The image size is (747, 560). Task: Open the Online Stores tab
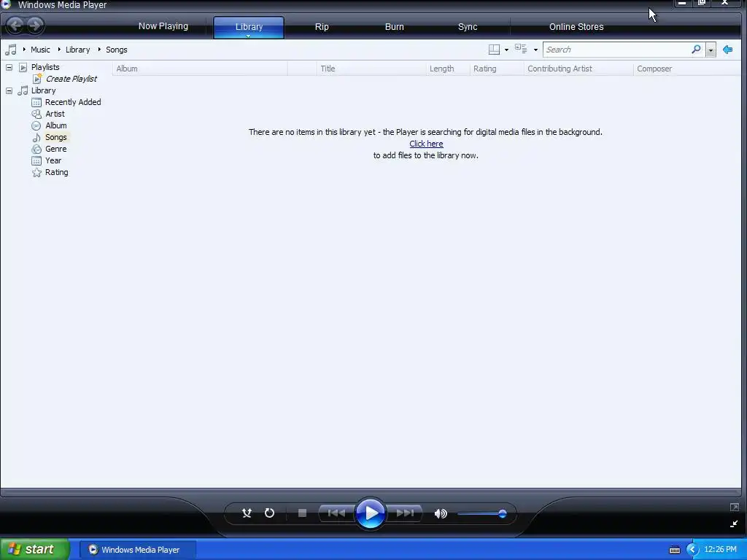pyautogui.click(x=576, y=27)
